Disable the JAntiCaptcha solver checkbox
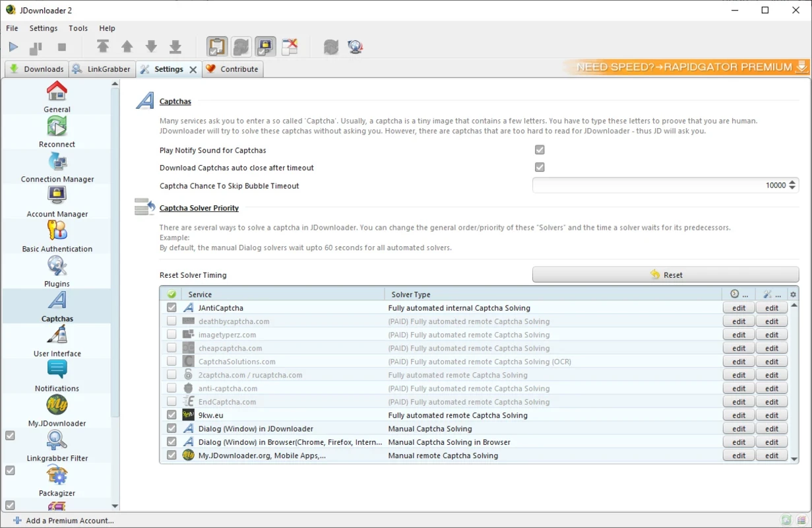The height and width of the screenshot is (528, 812). click(172, 308)
